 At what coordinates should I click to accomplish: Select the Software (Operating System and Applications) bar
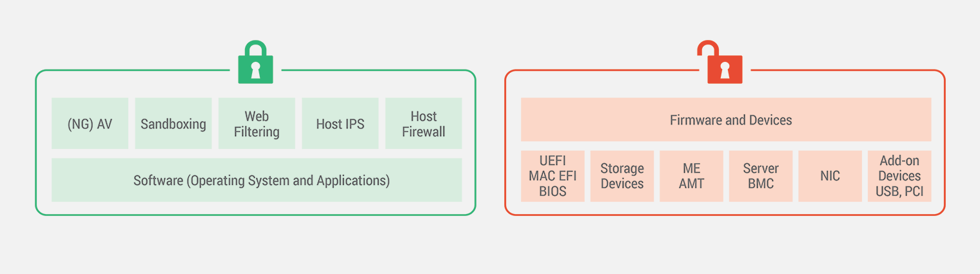point(257,180)
